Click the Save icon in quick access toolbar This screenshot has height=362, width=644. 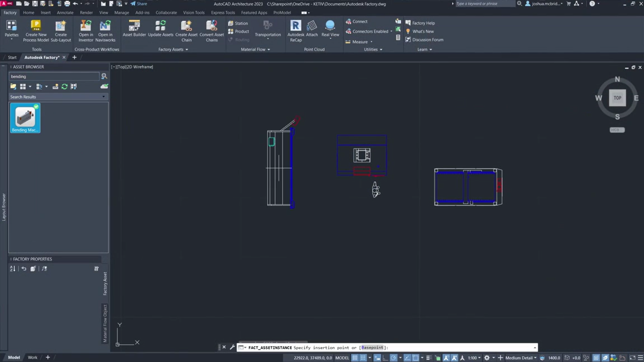(35, 4)
